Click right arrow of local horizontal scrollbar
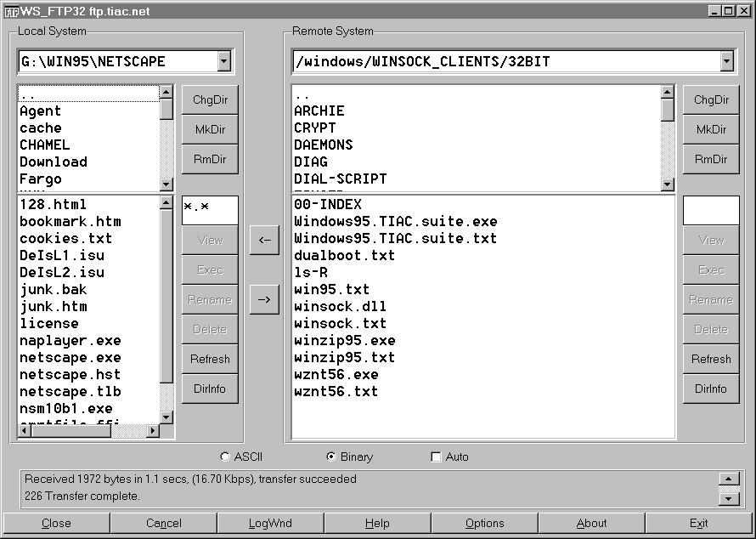This screenshot has height=539, width=756. click(153, 430)
